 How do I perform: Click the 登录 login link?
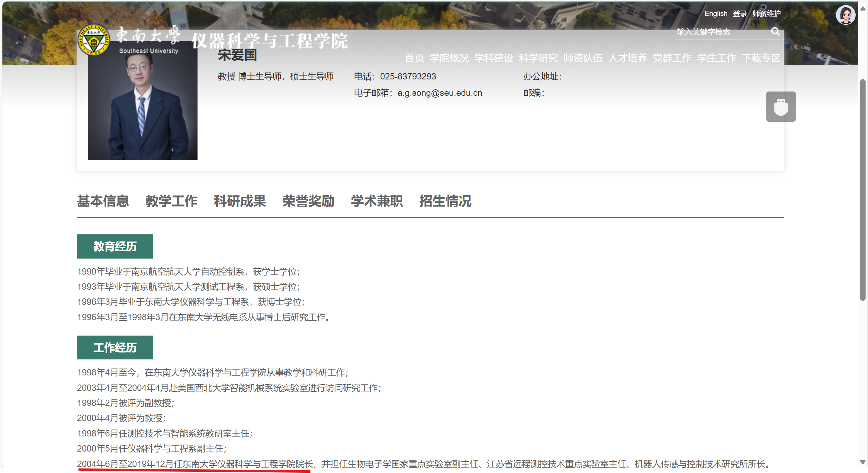tap(740, 14)
